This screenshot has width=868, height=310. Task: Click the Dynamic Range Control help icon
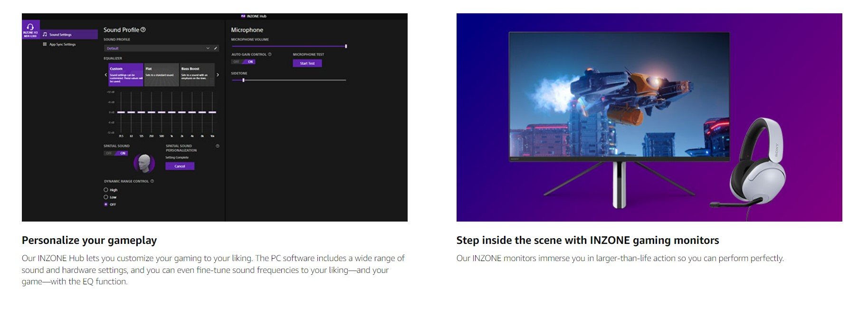tap(152, 181)
